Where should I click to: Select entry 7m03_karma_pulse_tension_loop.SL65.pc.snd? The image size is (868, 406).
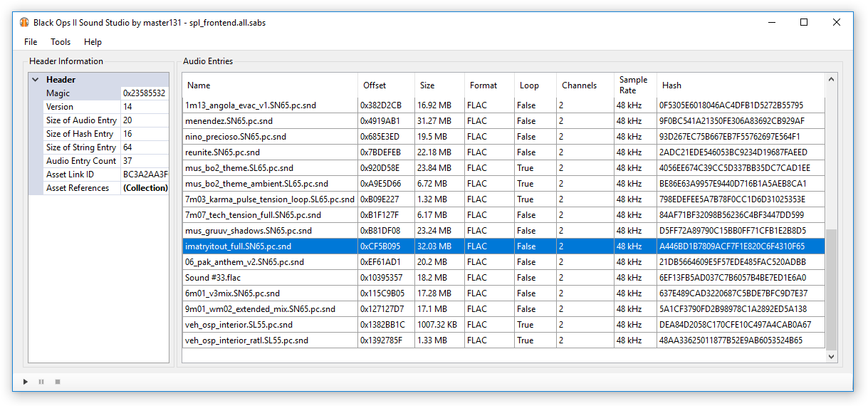[x=503, y=199]
